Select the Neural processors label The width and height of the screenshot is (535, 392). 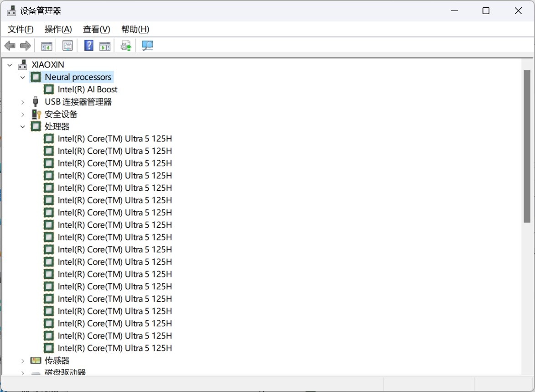pos(78,77)
